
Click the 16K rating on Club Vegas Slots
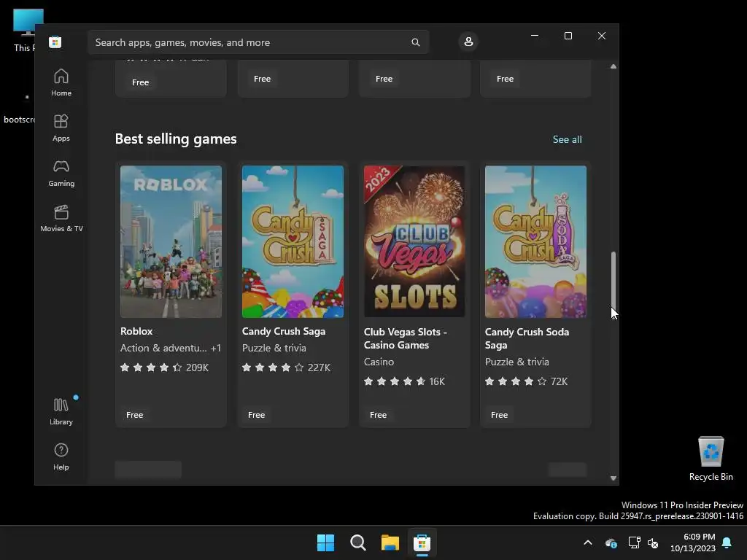pos(437,381)
